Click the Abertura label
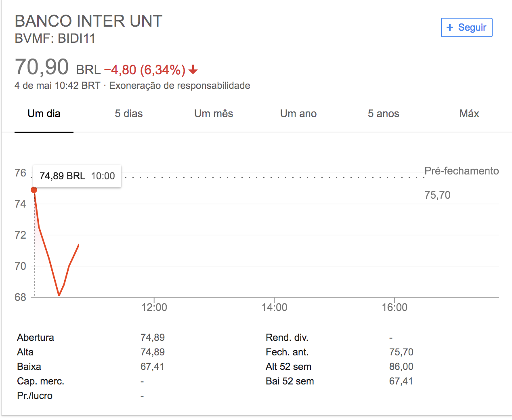512x420 pixels. tap(36, 338)
